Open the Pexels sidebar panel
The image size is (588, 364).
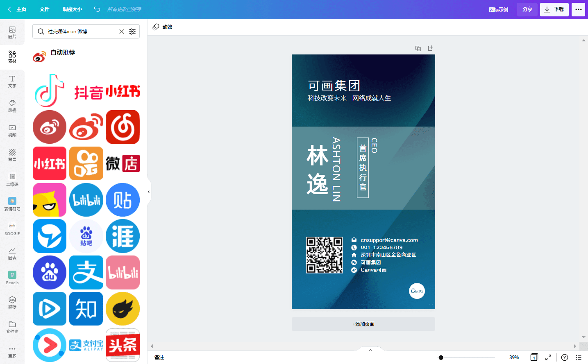coord(12,278)
